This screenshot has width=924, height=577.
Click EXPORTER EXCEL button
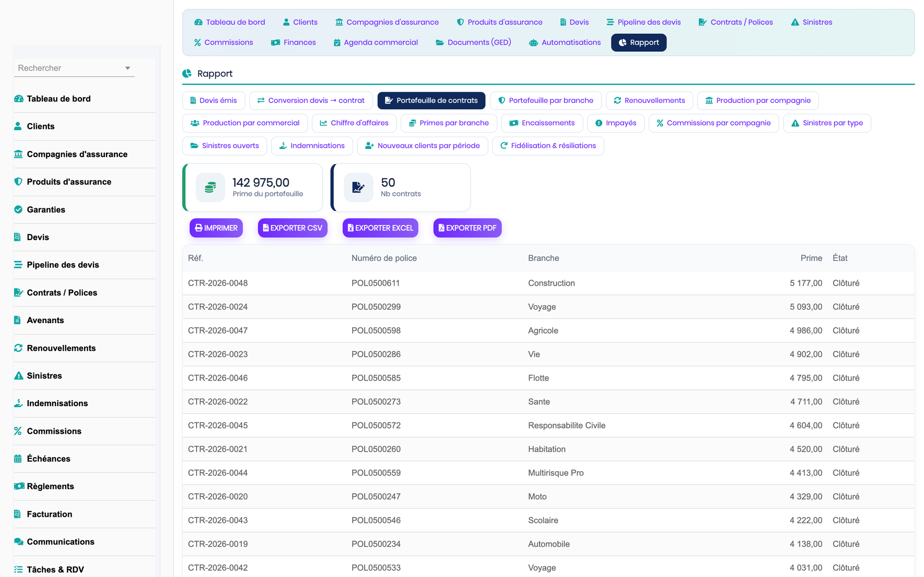click(x=380, y=228)
